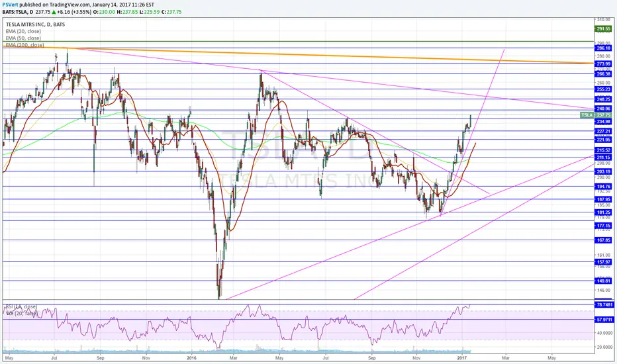Click the O:230.00 open value in the header

pos(105,12)
